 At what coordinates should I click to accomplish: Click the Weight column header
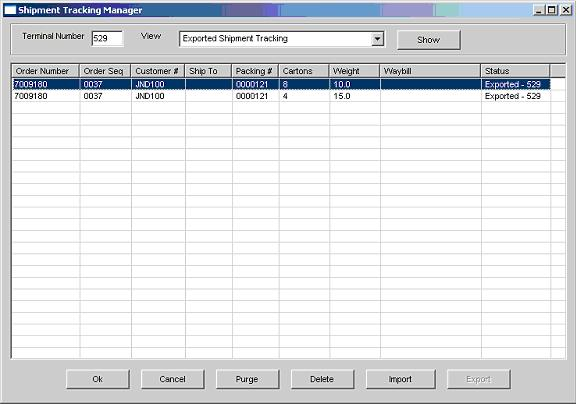click(354, 71)
